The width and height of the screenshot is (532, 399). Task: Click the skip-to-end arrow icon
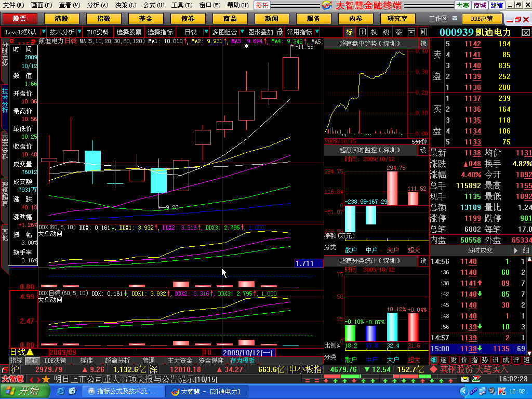pyautogui.click(x=423, y=32)
